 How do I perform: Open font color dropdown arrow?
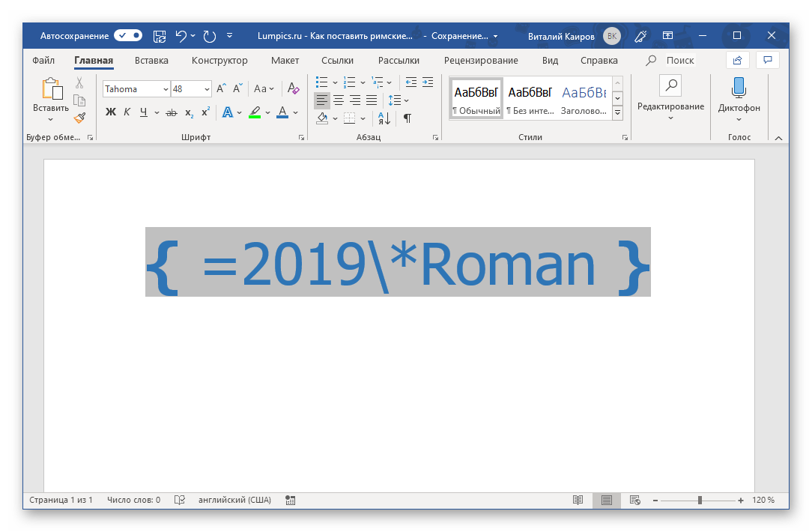[296, 112]
